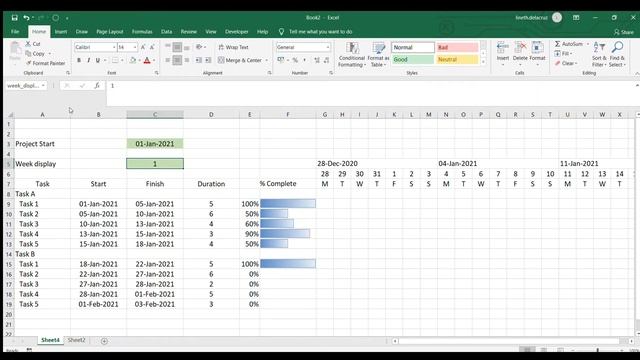Open the Cells Delete button

520,54
